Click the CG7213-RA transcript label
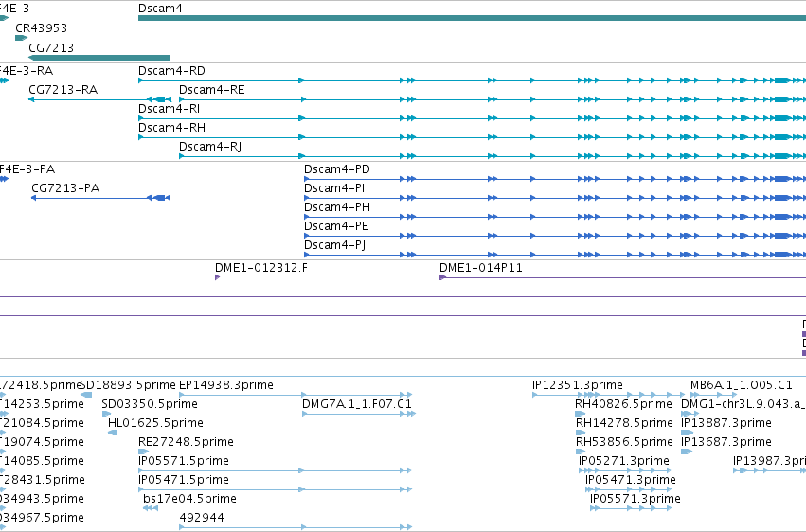This screenshot has height=532, width=806. tap(63, 89)
